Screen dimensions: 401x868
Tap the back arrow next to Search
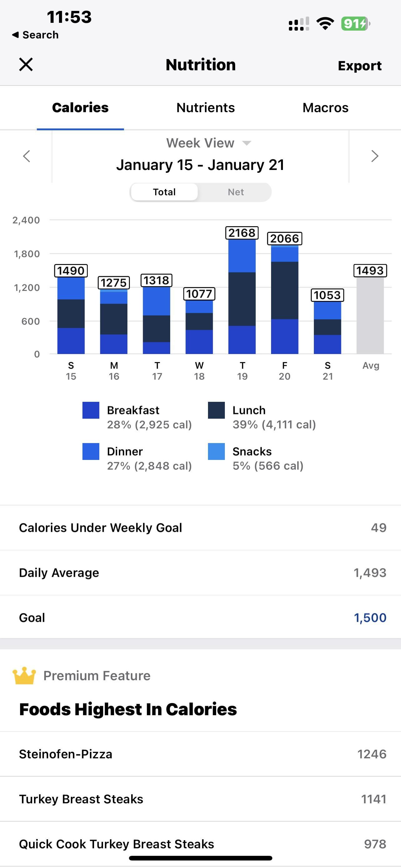(15, 34)
